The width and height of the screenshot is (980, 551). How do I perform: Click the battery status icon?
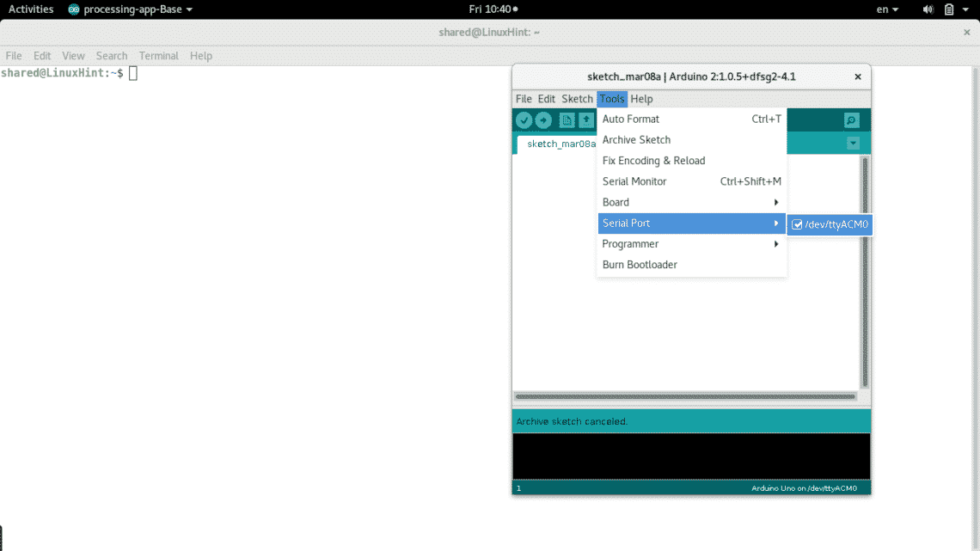pyautogui.click(x=949, y=9)
